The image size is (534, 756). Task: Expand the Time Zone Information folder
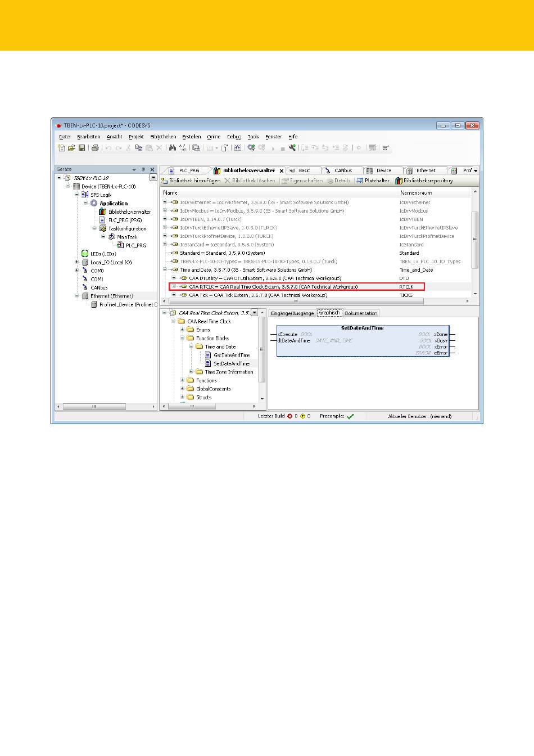coord(191,372)
